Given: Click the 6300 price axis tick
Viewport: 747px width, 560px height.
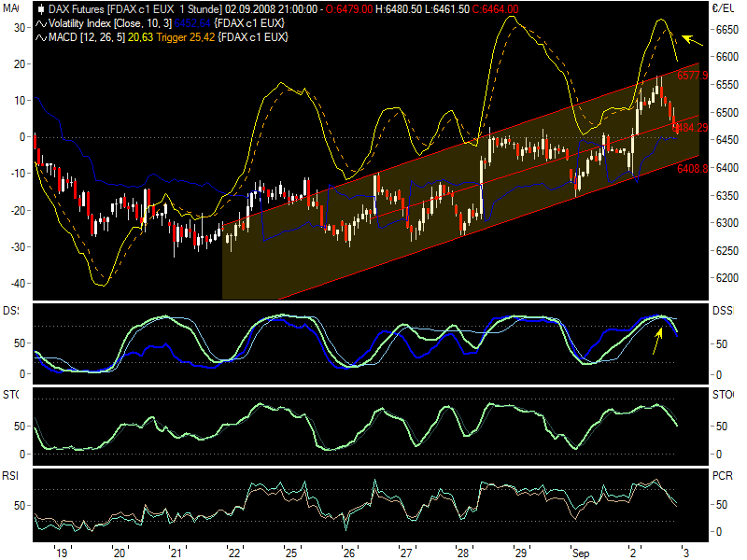Looking at the screenshot, I should click(x=727, y=223).
